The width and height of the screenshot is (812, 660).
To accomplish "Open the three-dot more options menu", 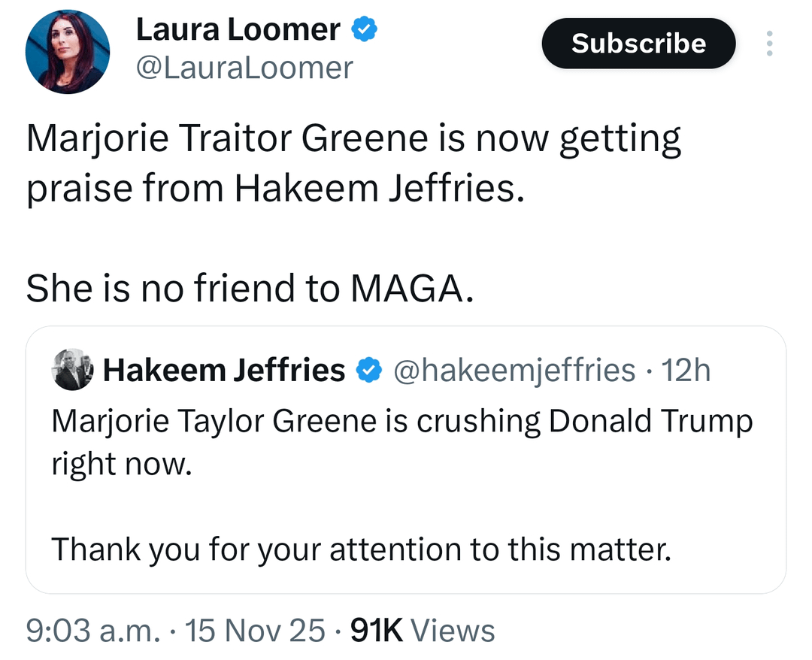I will (x=768, y=44).
